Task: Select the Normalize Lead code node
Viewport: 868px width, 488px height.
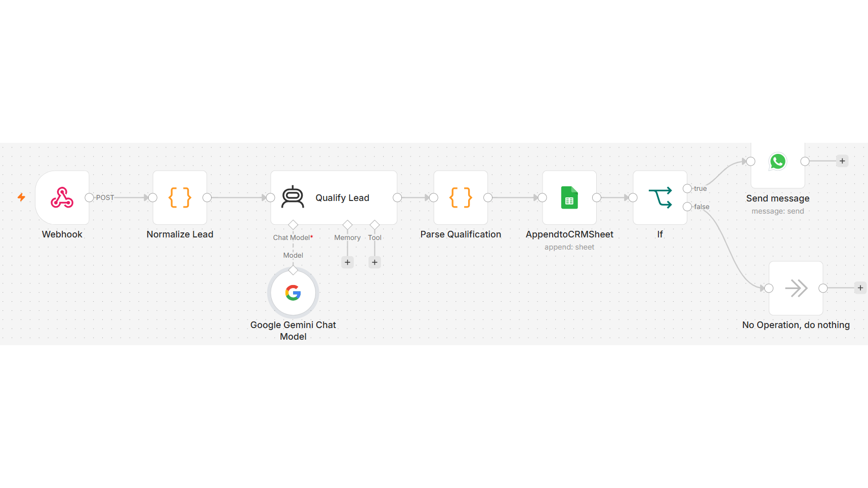Action: pyautogui.click(x=180, y=197)
